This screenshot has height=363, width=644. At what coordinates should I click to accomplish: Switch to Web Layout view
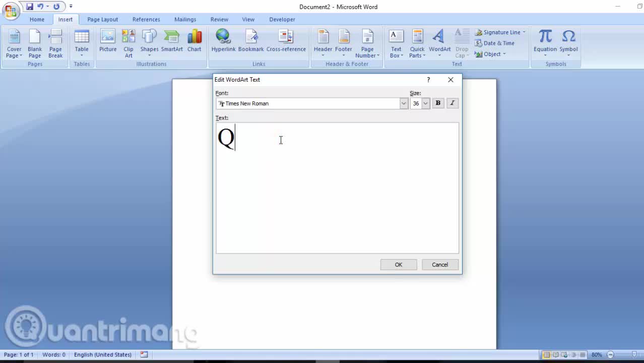564,354
